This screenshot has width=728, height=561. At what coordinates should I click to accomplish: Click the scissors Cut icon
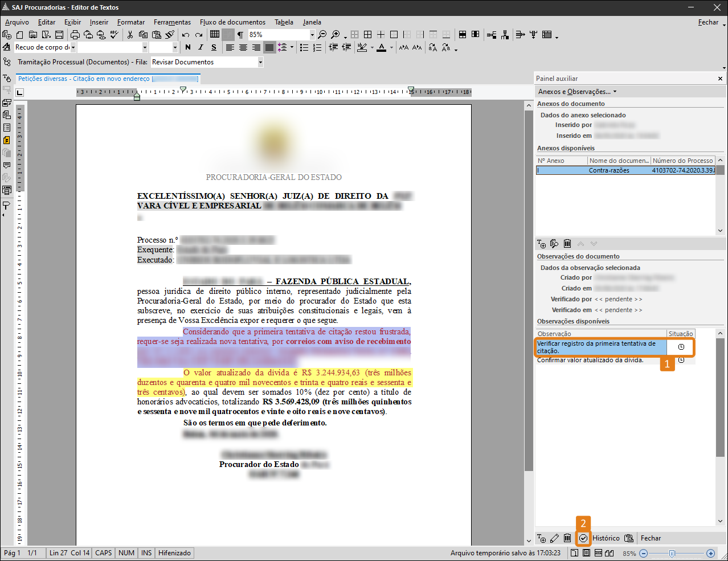pos(130,35)
